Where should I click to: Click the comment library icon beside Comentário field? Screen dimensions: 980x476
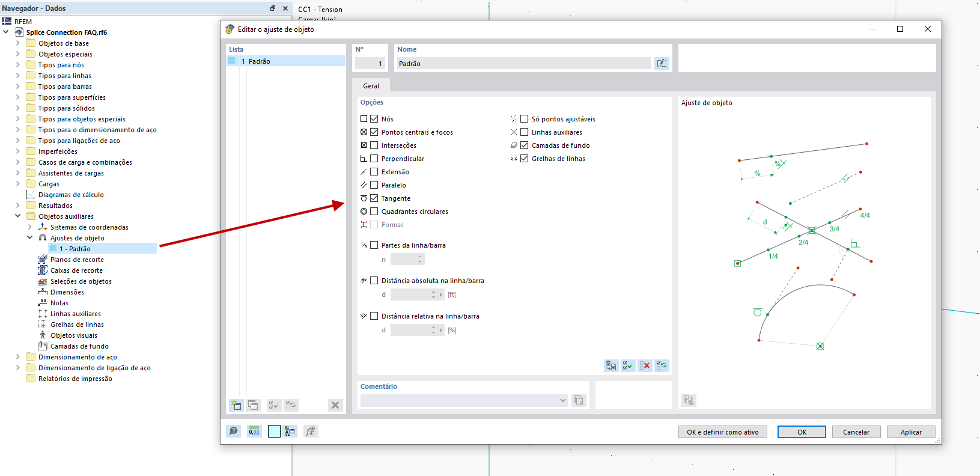(579, 400)
